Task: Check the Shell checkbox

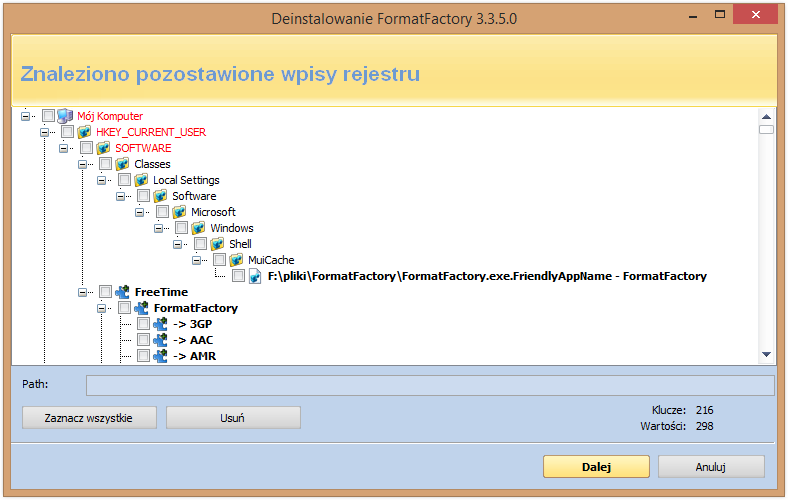Action: coord(201,244)
